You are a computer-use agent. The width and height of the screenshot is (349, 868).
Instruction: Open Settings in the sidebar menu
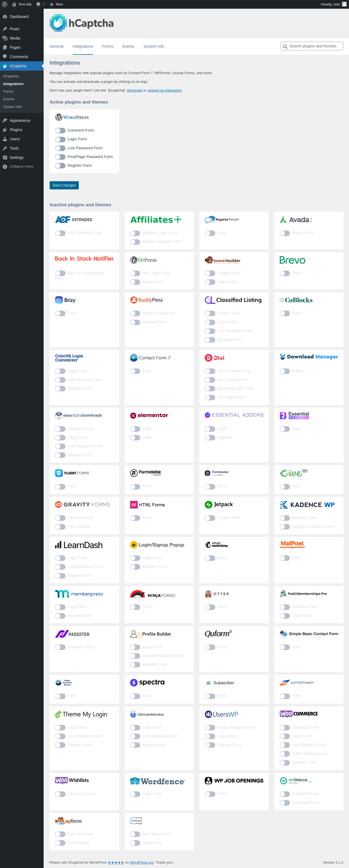(22, 157)
